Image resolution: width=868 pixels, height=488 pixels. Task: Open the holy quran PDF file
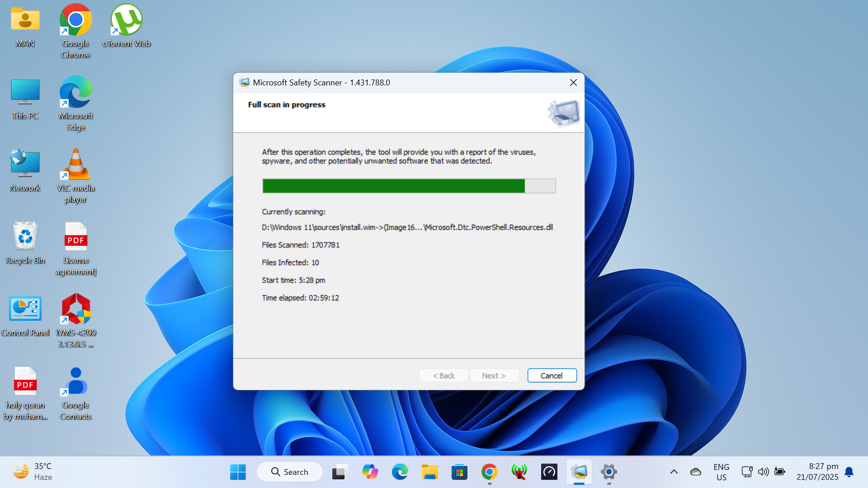(x=25, y=381)
